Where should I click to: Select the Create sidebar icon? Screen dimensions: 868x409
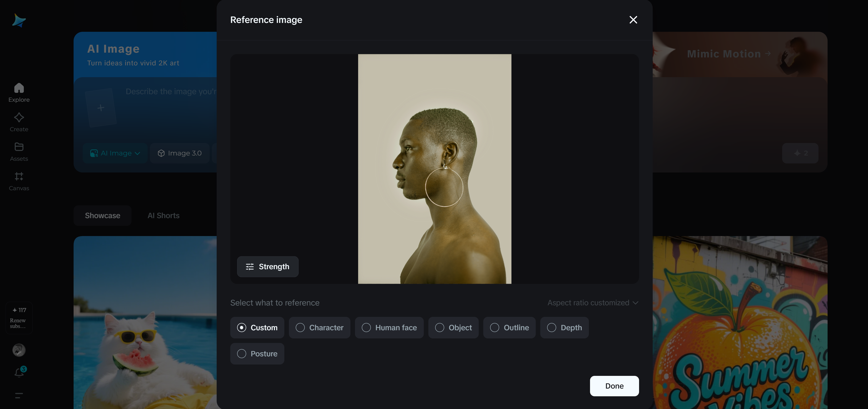[x=19, y=121]
